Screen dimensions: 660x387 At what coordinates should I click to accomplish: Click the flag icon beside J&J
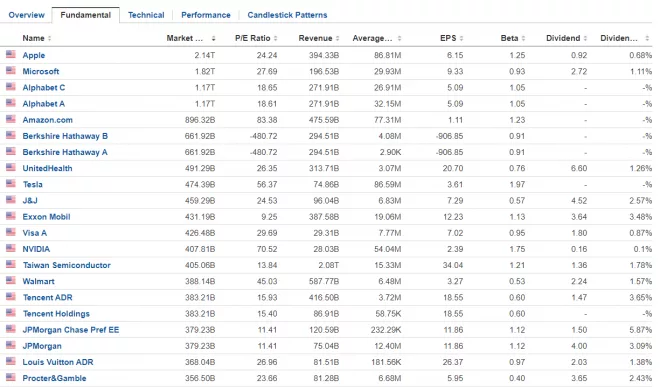11,200
